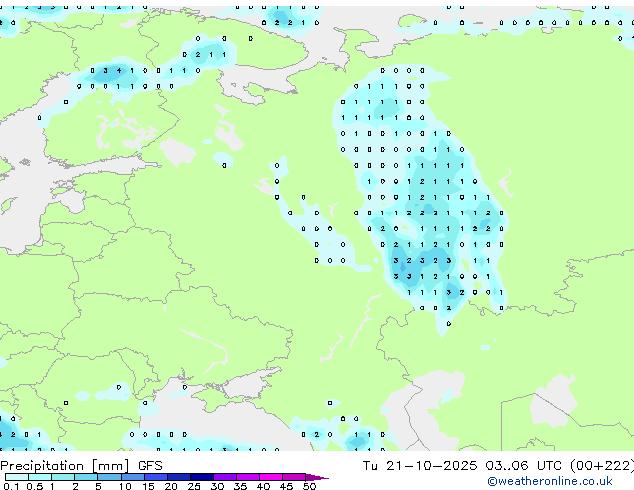Image resolution: width=634 pixels, height=490 pixels.
Task: Click the 1–2 mm legend swatch
Action: pyautogui.click(x=63, y=477)
